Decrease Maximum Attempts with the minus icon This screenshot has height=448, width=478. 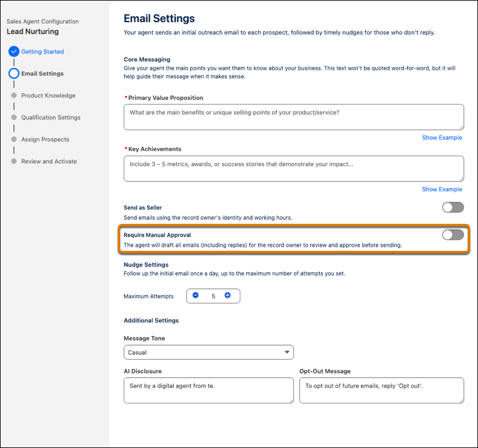(196, 295)
